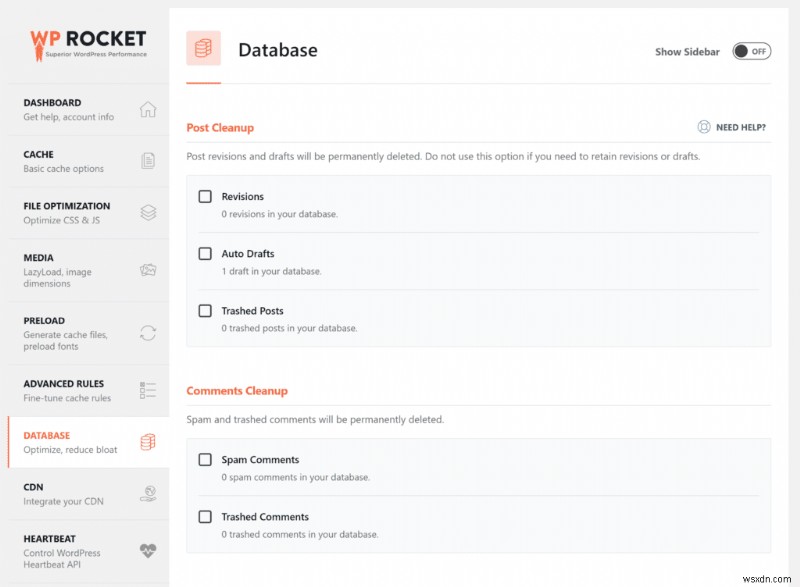Click the Dashboard home icon
Viewport: 800px width, 587px height.
[x=148, y=109]
